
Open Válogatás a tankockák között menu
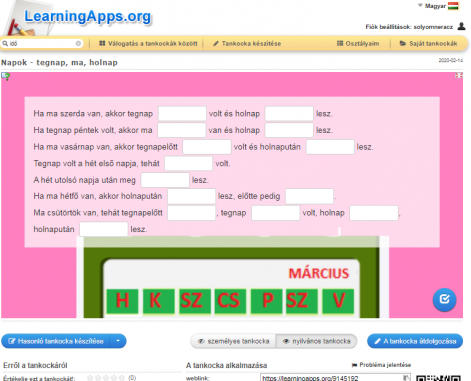148,43
